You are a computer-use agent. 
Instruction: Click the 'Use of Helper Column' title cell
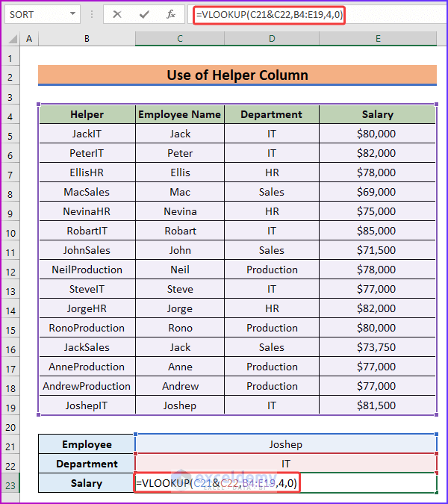click(237, 75)
